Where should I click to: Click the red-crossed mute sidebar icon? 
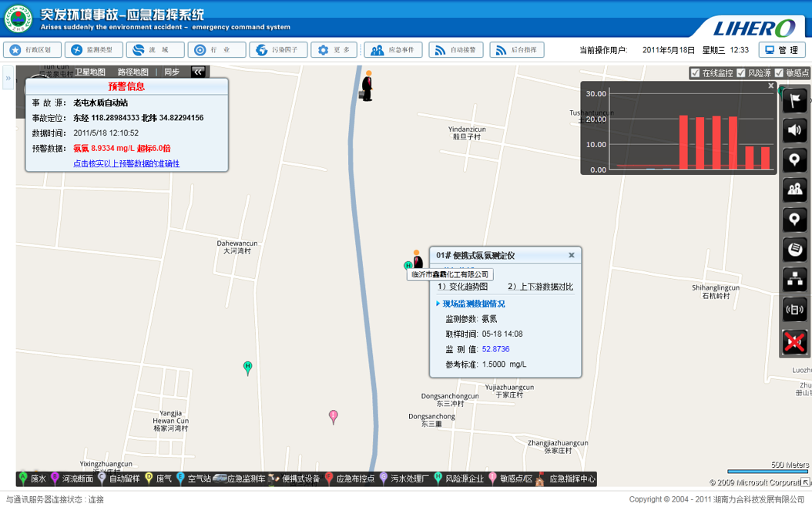[x=794, y=342]
